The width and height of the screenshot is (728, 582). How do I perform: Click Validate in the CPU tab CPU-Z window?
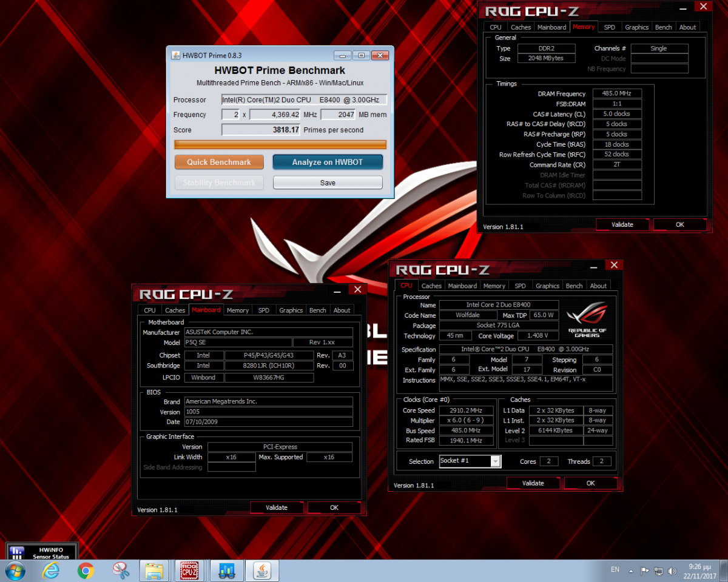click(533, 483)
